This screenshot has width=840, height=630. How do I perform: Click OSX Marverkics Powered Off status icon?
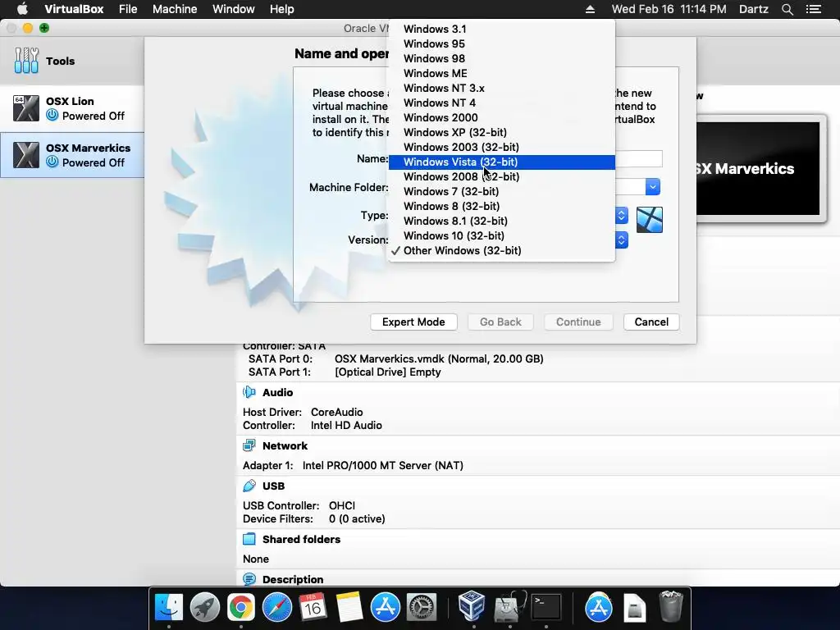coord(52,162)
